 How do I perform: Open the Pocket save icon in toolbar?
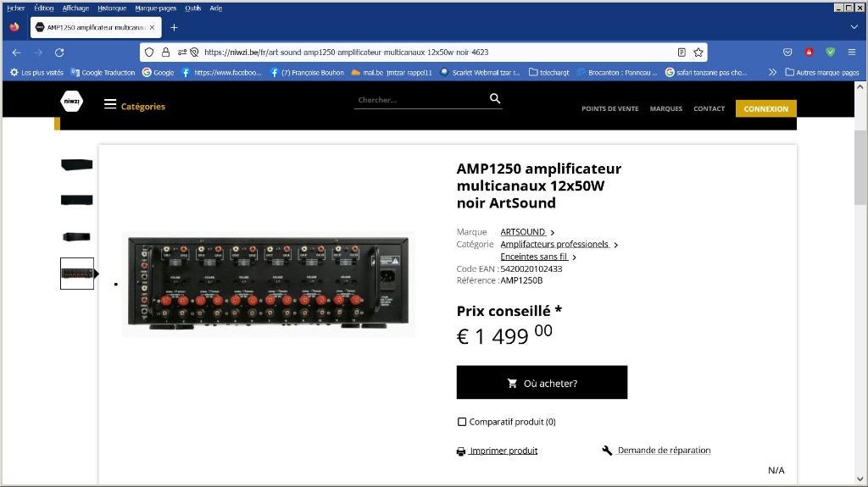(x=787, y=52)
